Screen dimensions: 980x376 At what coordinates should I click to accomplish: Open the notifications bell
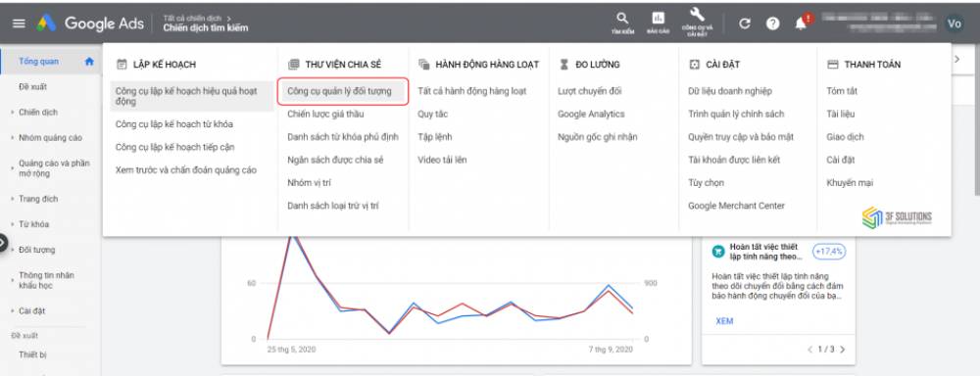[802, 23]
